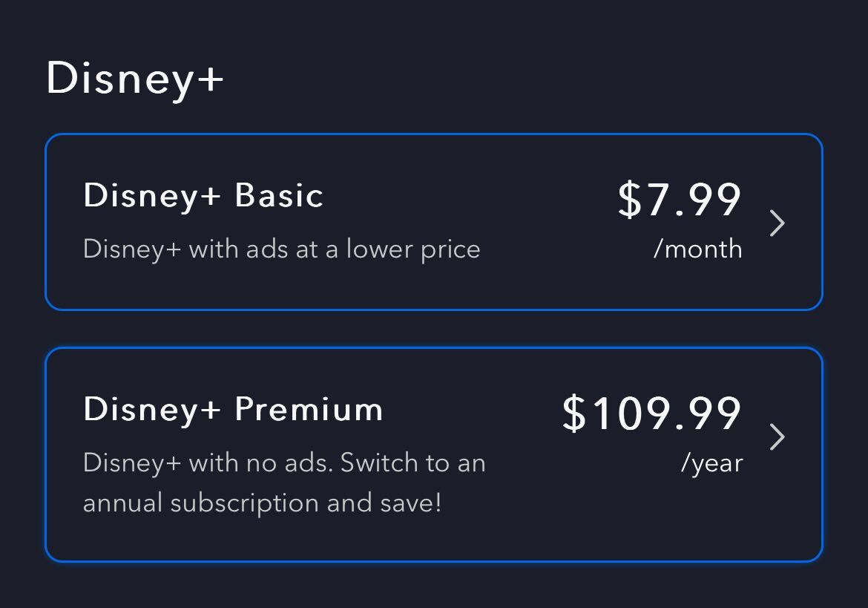
Task: Tap the chevron arrow beside $109.99
Action: point(777,437)
